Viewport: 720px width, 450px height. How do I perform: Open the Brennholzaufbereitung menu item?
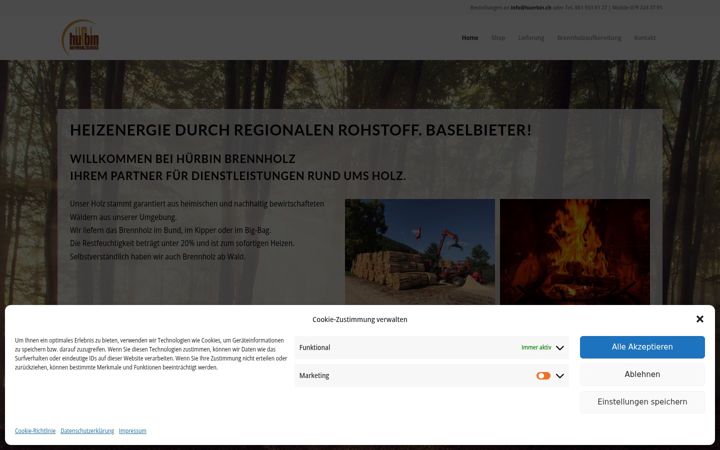589,38
